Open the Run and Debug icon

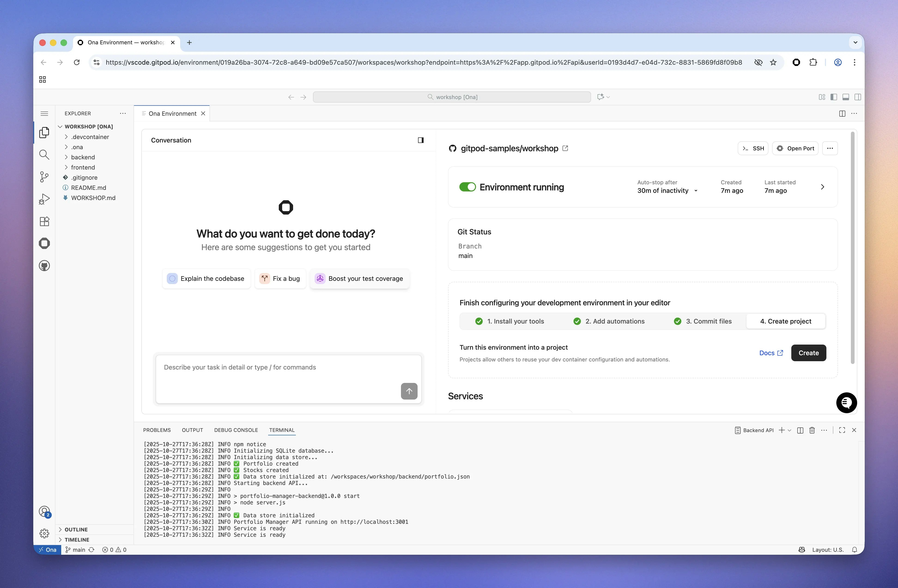coord(44,199)
